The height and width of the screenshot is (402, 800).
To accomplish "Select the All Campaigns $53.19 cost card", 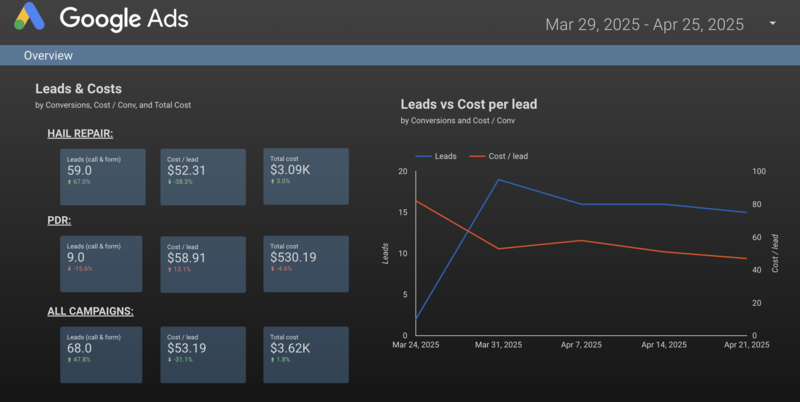I will (x=204, y=354).
